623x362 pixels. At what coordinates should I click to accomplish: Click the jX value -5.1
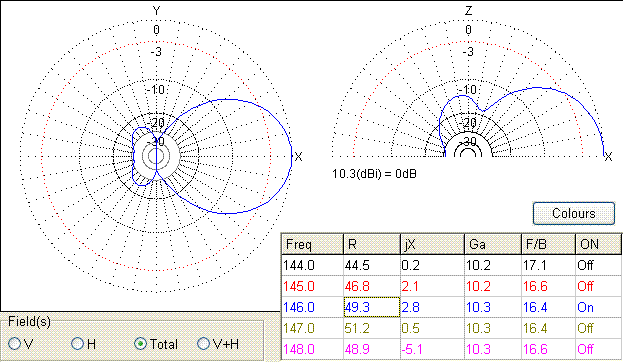(x=432, y=349)
